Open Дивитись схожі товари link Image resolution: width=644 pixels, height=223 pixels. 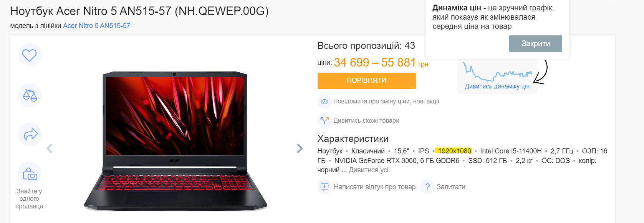click(x=366, y=121)
